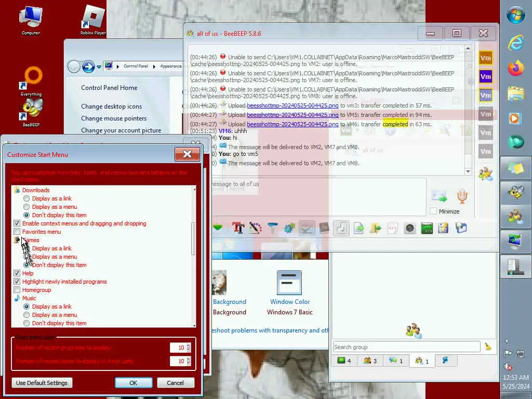
Task: Click OK in Customize Start Menu
Action: pyautogui.click(x=134, y=383)
